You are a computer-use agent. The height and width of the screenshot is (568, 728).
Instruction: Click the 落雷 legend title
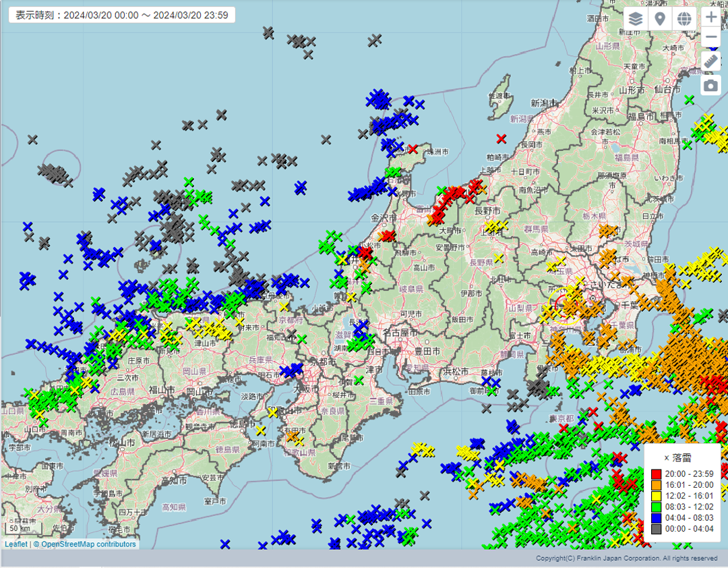pyautogui.click(x=677, y=457)
